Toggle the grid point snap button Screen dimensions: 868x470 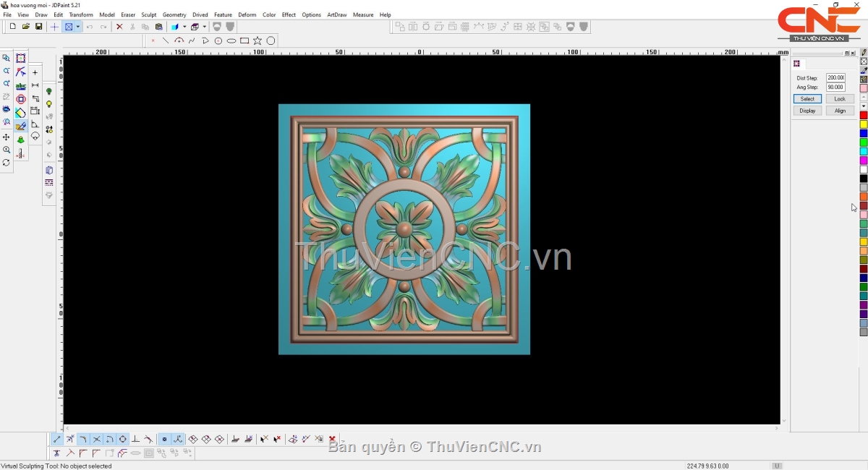click(165, 439)
